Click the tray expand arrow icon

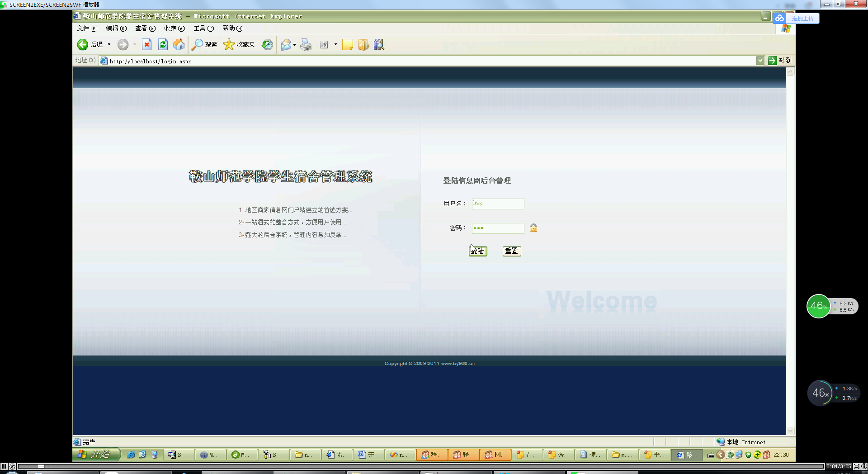point(721,455)
